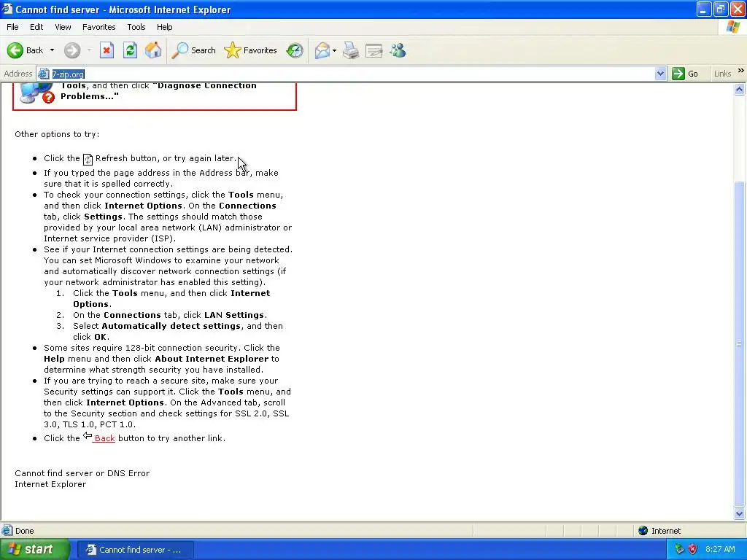Viewport: 747px width, 560px height.
Task: Expand the Mail button dropdown arrow
Action: pos(334,50)
